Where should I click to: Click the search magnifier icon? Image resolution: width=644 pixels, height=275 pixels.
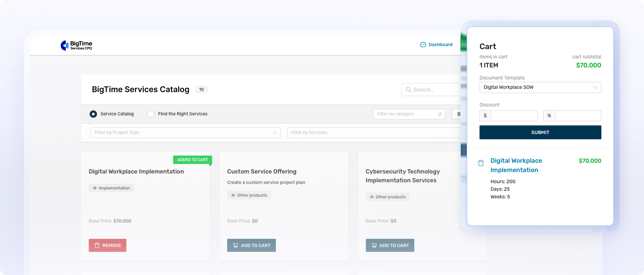coord(408,89)
